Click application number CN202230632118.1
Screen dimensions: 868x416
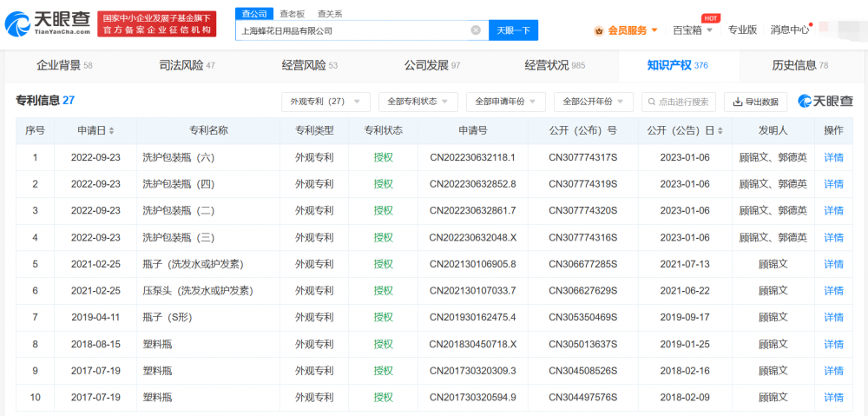[x=472, y=157]
